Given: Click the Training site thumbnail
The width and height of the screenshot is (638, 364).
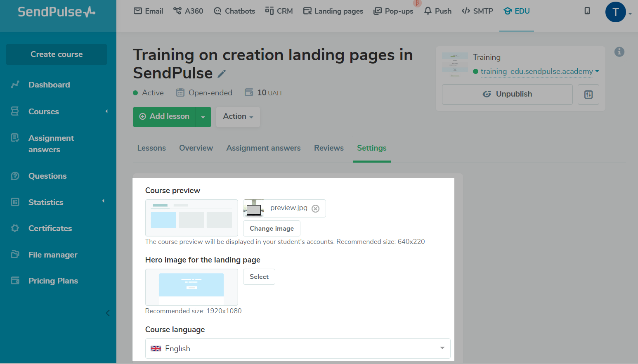Looking at the screenshot, I should [x=455, y=65].
